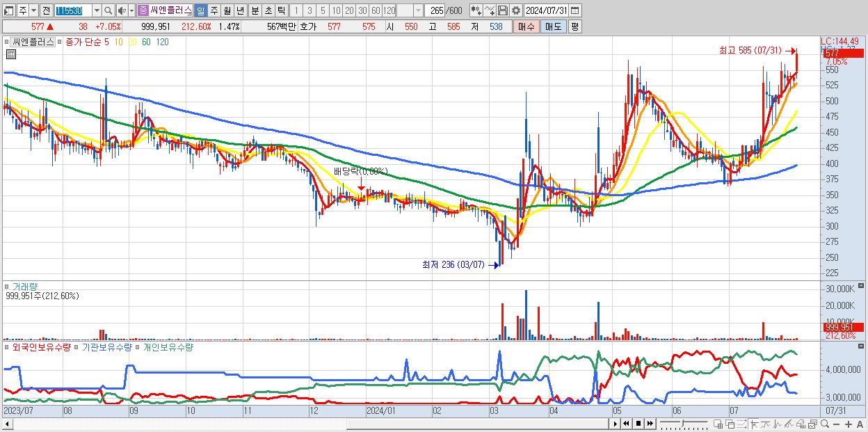Image resolution: width=868 pixels, height=432 pixels.
Task: Choose the 30 interval button
Action: pyautogui.click(x=362, y=11)
